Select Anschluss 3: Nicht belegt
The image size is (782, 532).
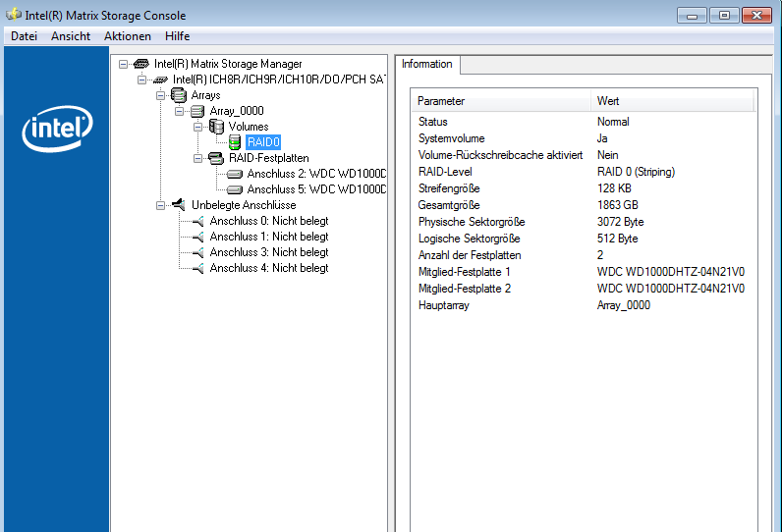(269, 252)
